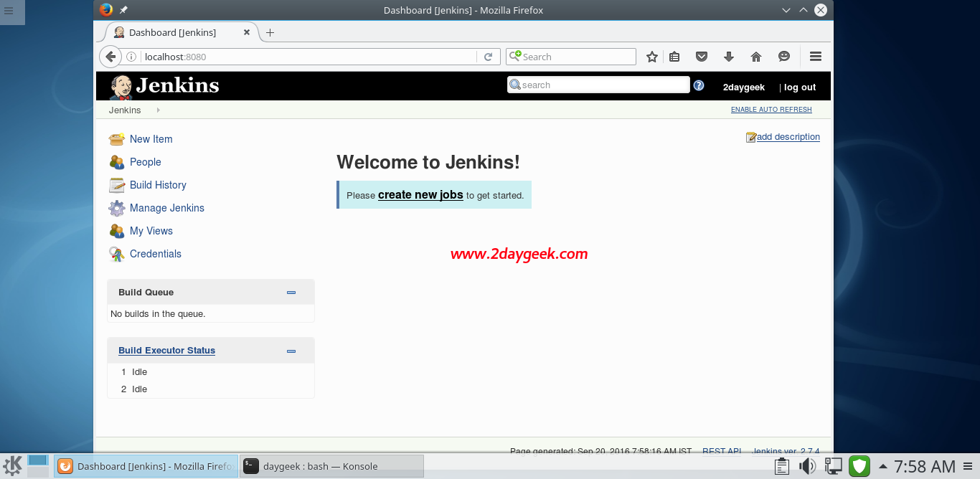Collapse the Build Queue panel

click(291, 293)
